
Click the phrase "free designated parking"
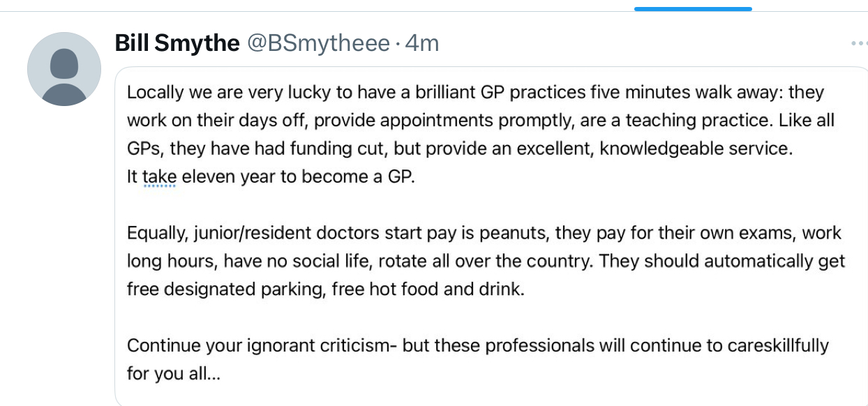[x=225, y=290]
